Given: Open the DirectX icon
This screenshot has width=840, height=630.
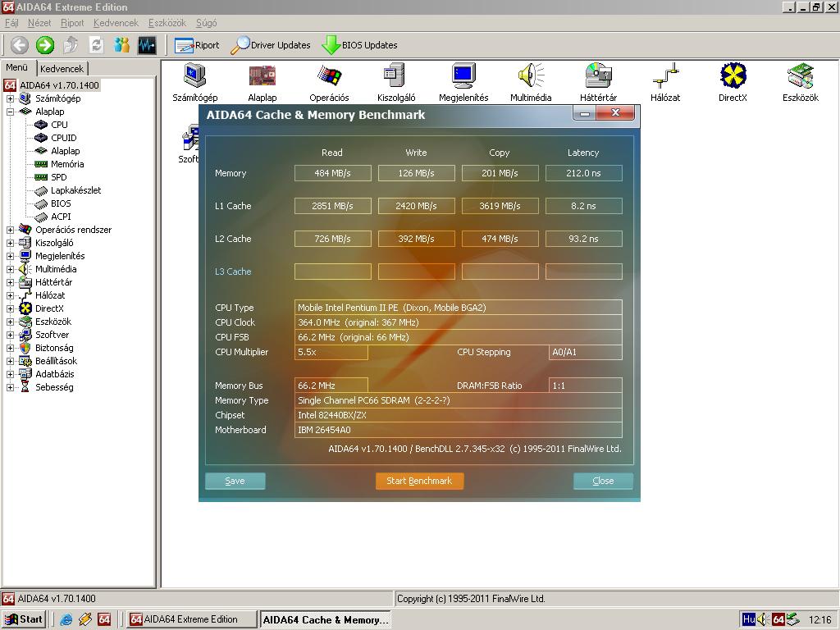Looking at the screenshot, I should point(733,83).
